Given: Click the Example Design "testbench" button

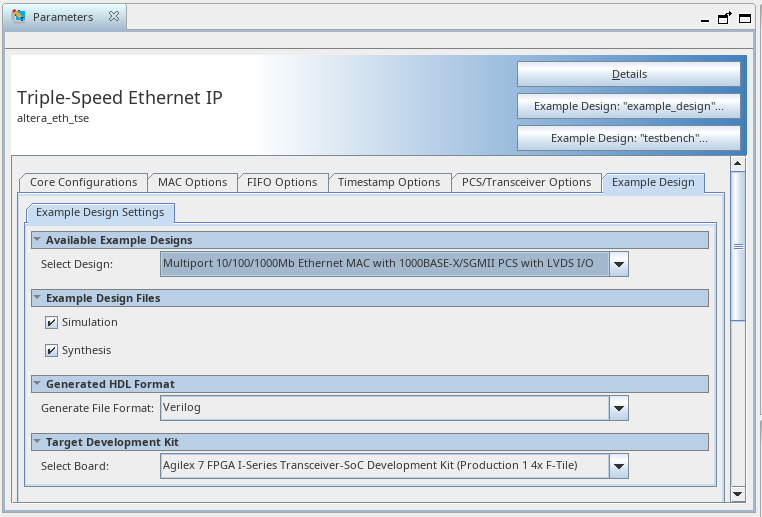Looking at the screenshot, I should [x=629, y=138].
